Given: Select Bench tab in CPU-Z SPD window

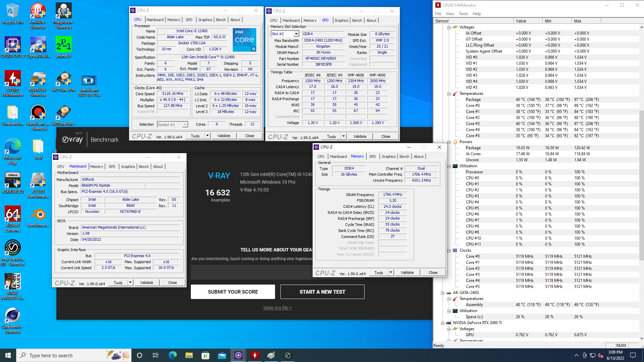Looking at the screenshot, I should pyautogui.click(x=357, y=20).
